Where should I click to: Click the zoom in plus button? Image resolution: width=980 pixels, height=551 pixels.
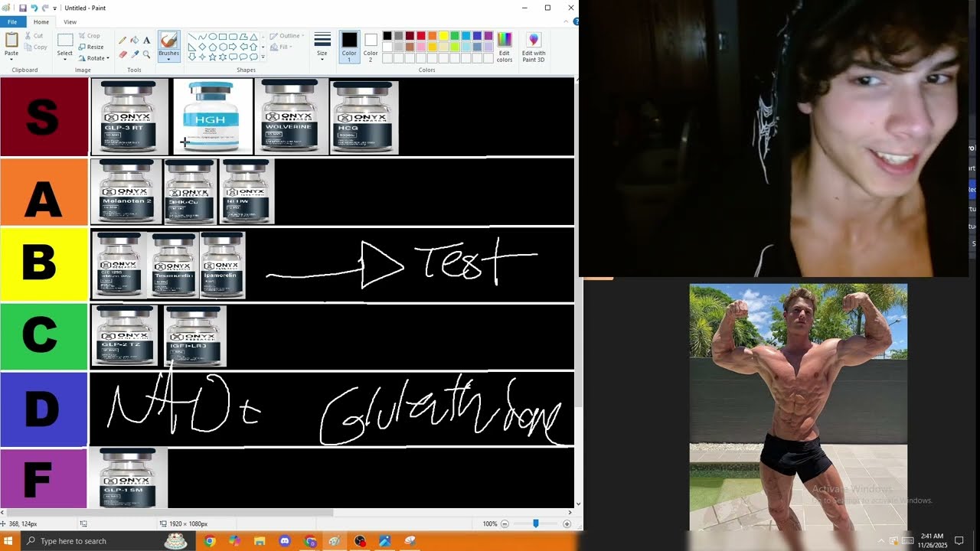[567, 523]
